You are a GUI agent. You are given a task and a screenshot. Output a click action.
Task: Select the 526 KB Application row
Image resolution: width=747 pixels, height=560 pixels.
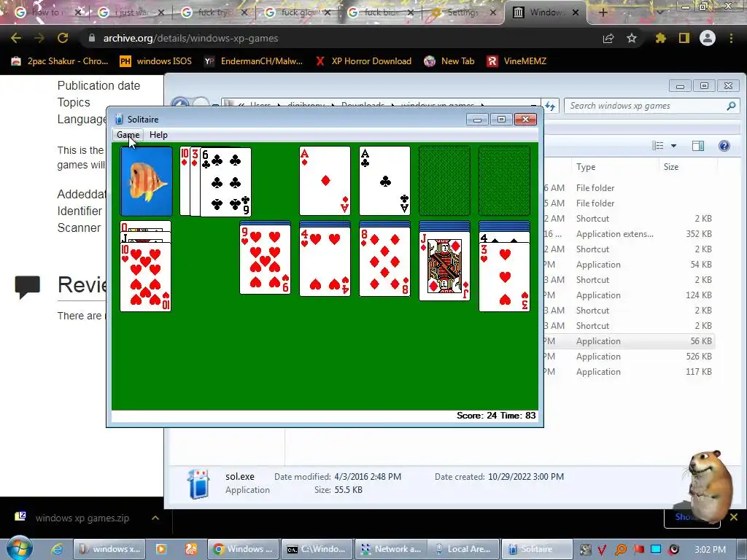click(629, 356)
